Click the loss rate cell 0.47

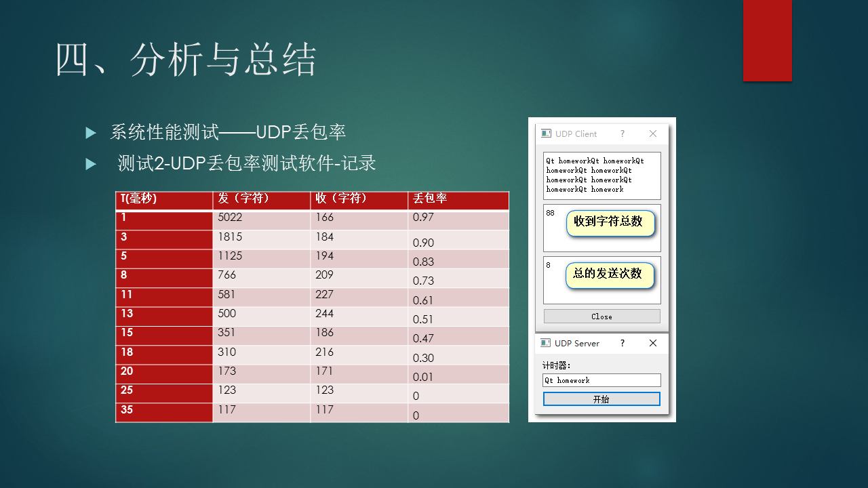pyautogui.click(x=458, y=336)
